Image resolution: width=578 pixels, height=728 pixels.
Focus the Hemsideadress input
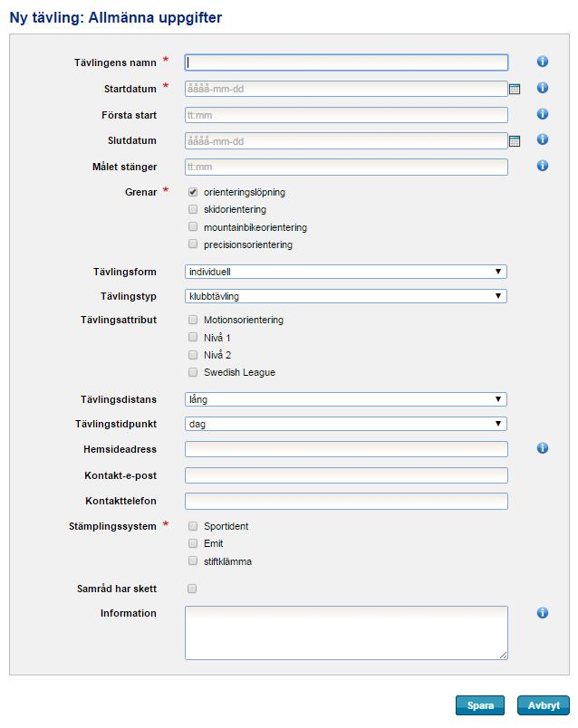pos(346,449)
